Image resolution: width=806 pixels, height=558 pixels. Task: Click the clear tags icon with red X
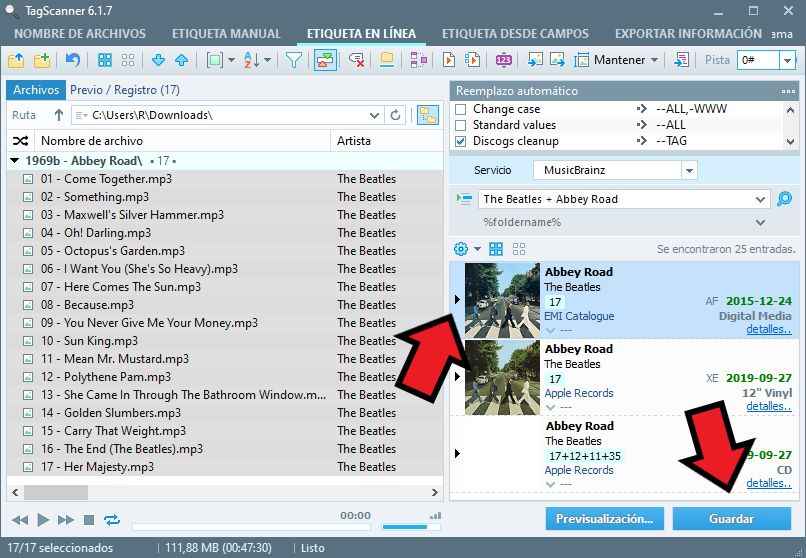coord(357,60)
